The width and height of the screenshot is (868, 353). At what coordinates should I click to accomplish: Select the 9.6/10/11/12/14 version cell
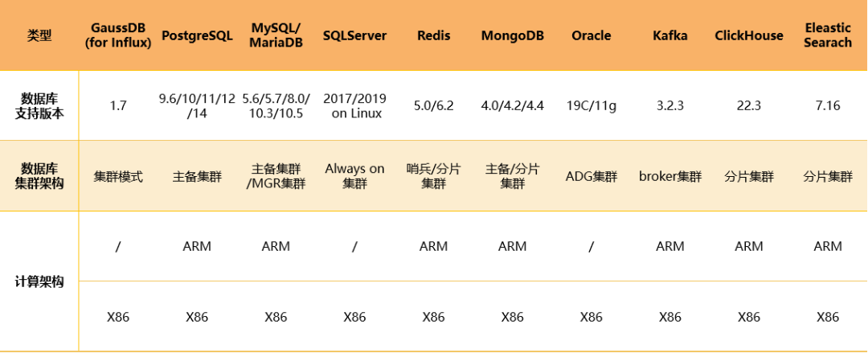click(x=197, y=105)
